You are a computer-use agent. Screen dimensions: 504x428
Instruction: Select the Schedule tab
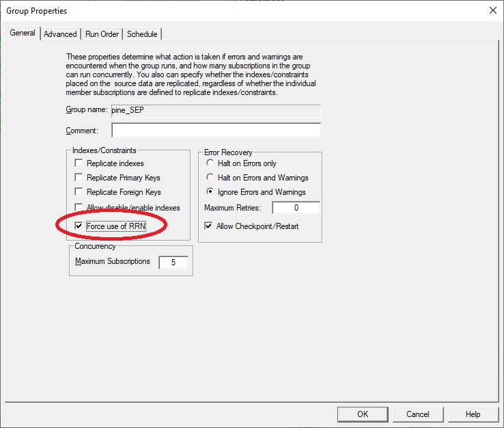coord(142,34)
